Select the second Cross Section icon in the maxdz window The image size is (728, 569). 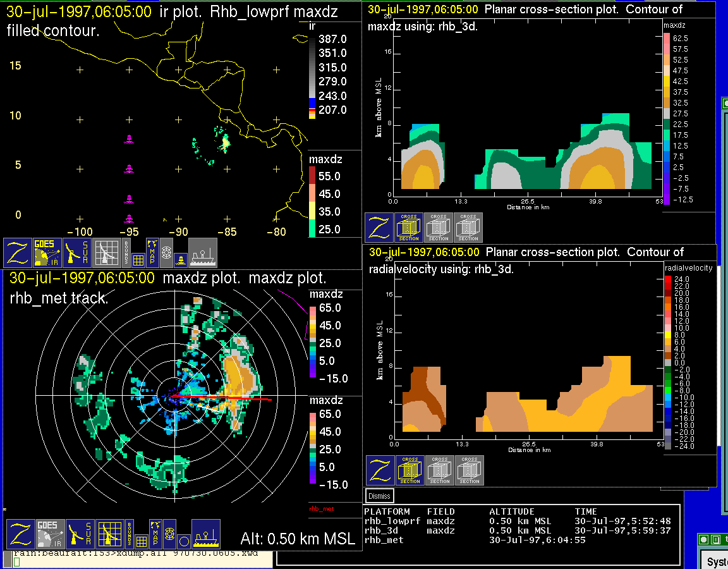(x=439, y=228)
